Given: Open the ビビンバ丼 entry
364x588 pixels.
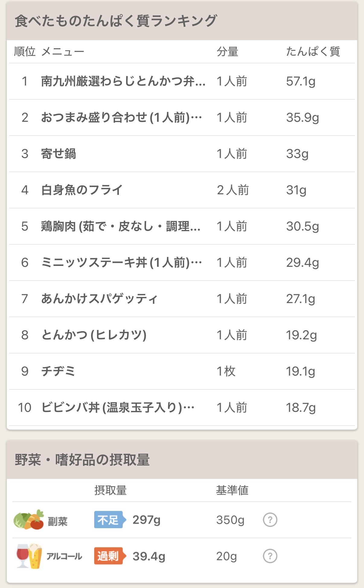Looking at the screenshot, I should 118,408.
